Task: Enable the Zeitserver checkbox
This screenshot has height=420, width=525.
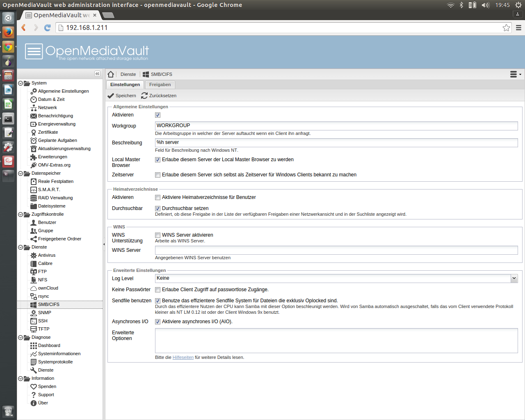Action: (157, 175)
